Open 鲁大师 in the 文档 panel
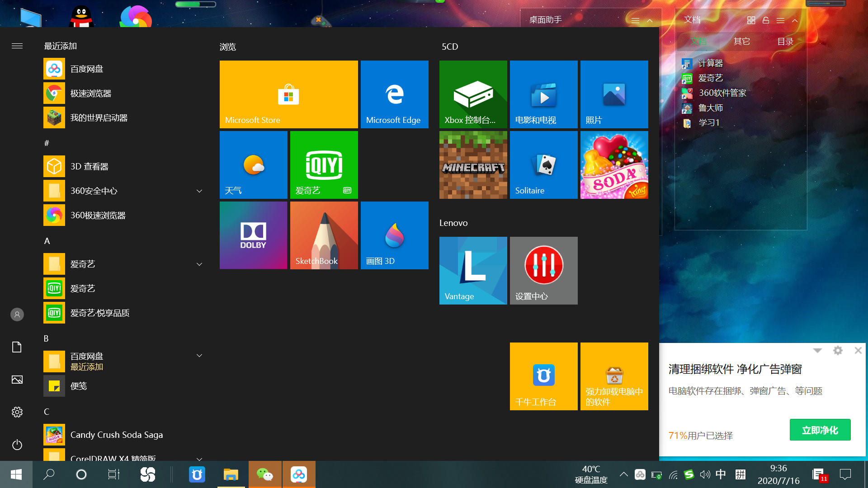Screen dimensions: 868x488 [703, 108]
